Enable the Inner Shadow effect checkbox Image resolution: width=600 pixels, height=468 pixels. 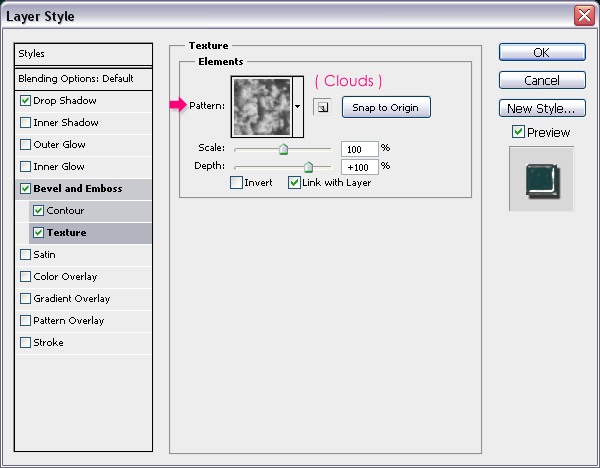coord(25,123)
